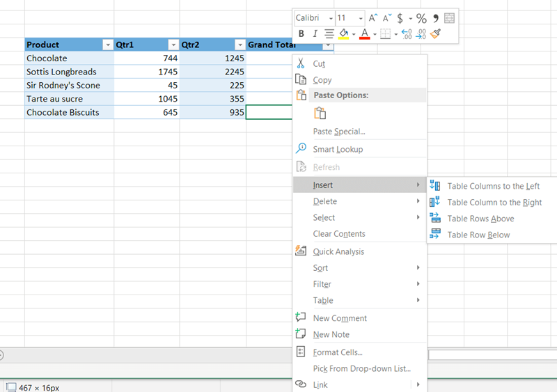Open accounting format dropdown arrow

(410, 18)
